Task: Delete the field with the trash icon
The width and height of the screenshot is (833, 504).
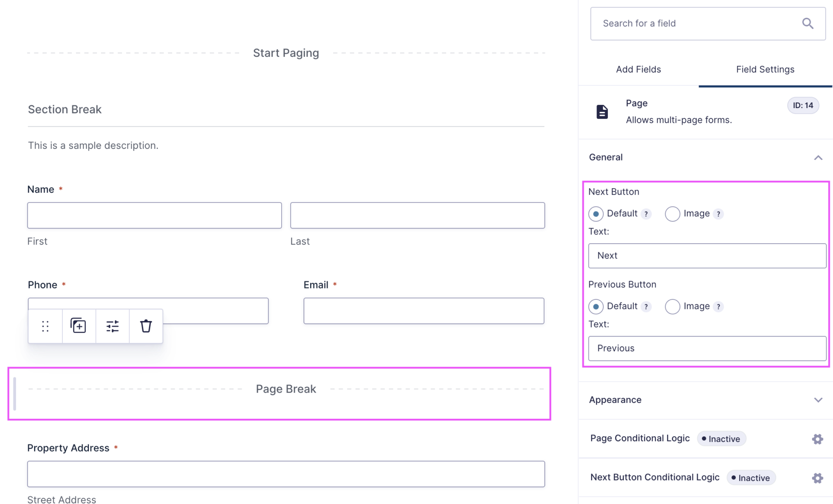Action: tap(146, 326)
